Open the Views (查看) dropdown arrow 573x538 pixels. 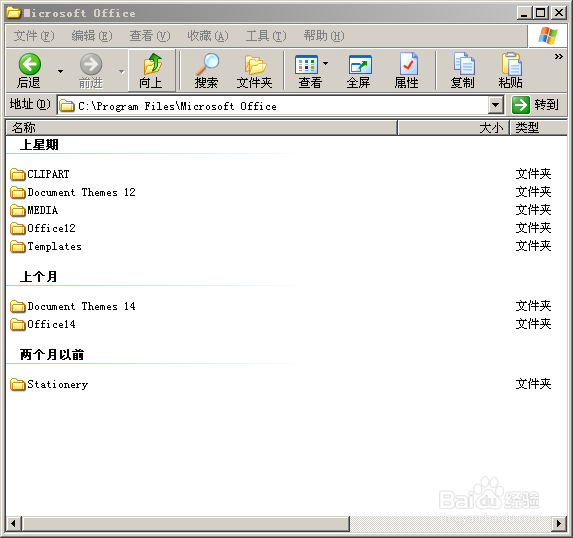325,63
